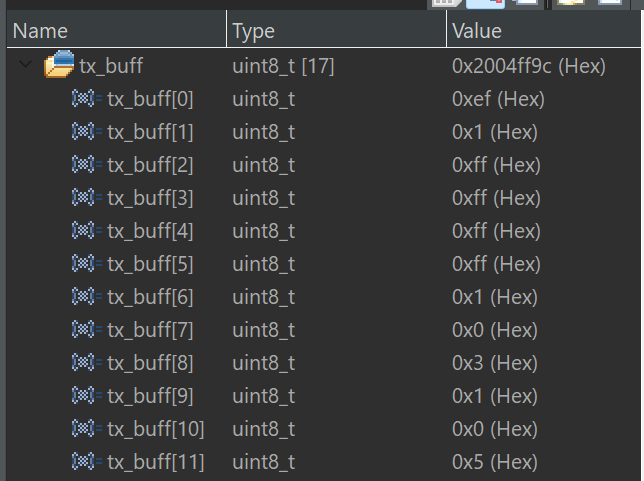Click the 0xff (Hex) value of tx_buff[5]
This screenshot has height=481, width=644.
(x=496, y=264)
